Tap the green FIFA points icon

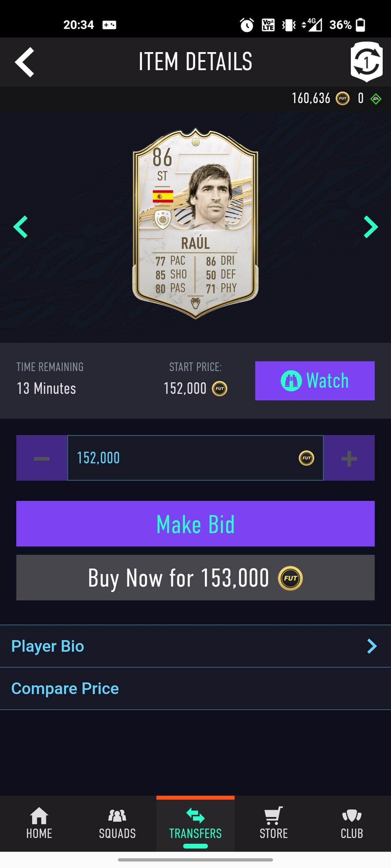(x=376, y=99)
